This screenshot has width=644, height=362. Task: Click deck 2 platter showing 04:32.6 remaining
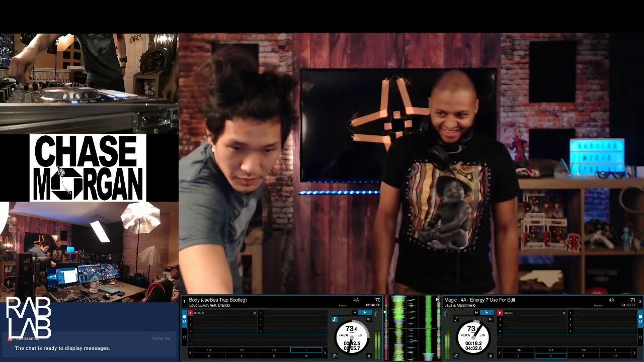tap(473, 337)
